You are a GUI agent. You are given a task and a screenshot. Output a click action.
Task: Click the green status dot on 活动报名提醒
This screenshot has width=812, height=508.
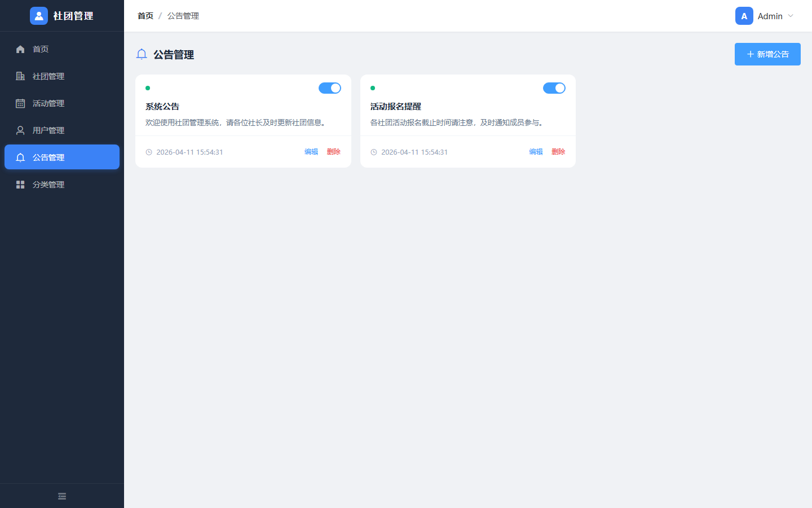point(373,88)
